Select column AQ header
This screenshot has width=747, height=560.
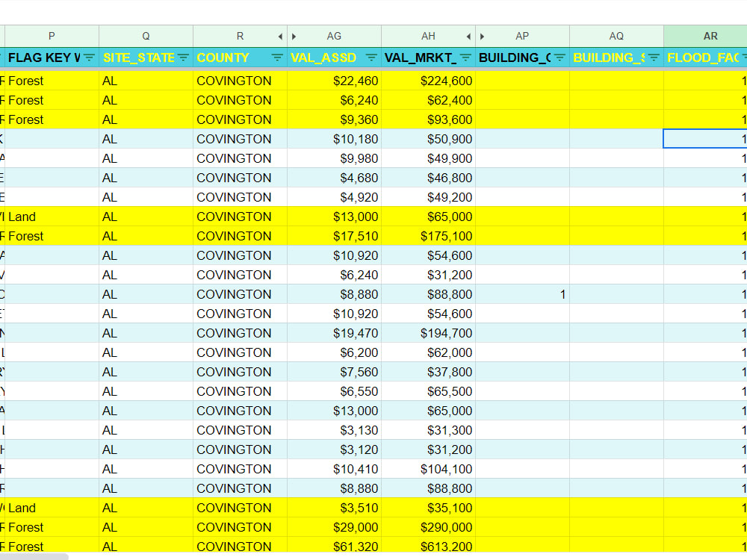(x=616, y=36)
